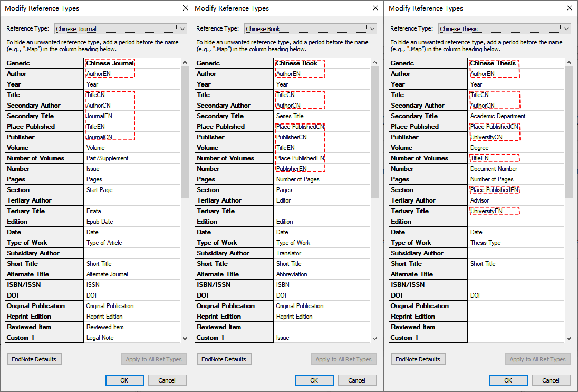Click OK in the Chinese Thesis window

(508, 380)
